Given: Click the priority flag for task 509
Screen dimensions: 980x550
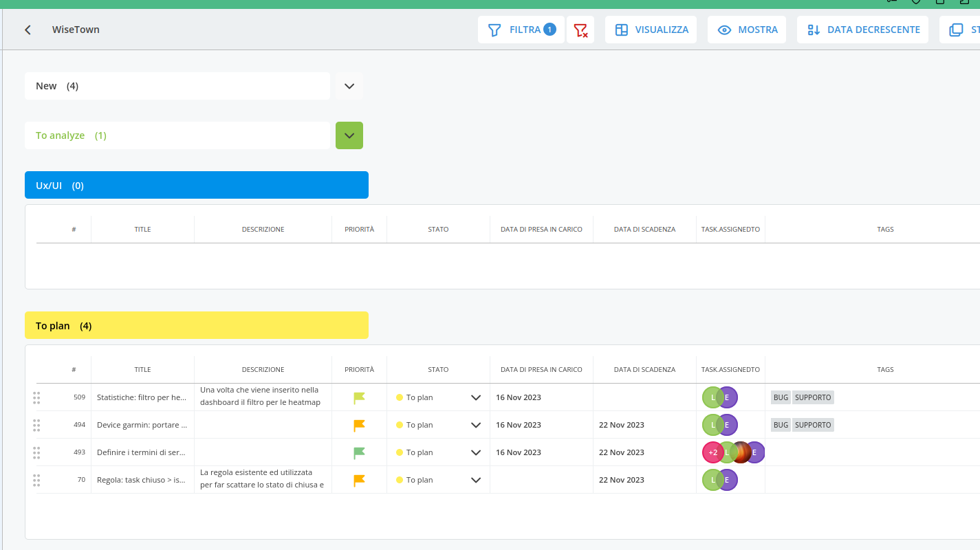Looking at the screenshot, I should point(359,397).
